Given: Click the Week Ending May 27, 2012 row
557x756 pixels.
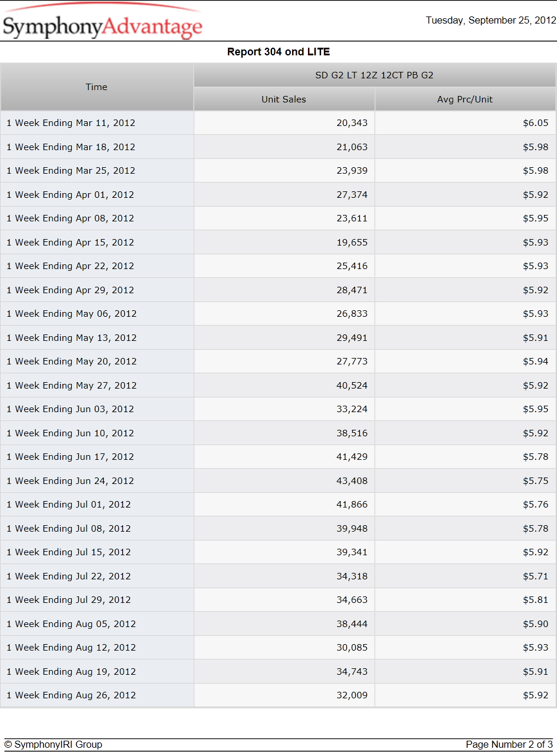Looking at the screenshot, I should click(278, 386).
